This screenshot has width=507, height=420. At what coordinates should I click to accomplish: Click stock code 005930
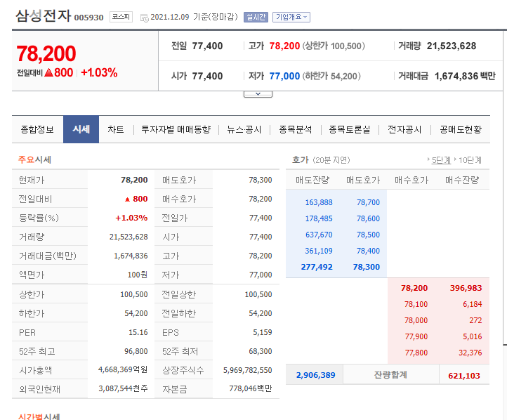point(88,18)
